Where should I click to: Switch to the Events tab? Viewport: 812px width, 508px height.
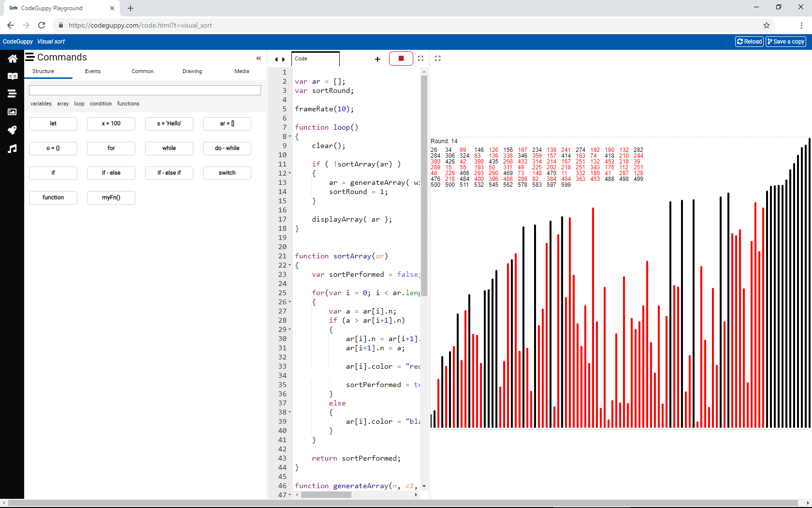[x=93, y=71]
